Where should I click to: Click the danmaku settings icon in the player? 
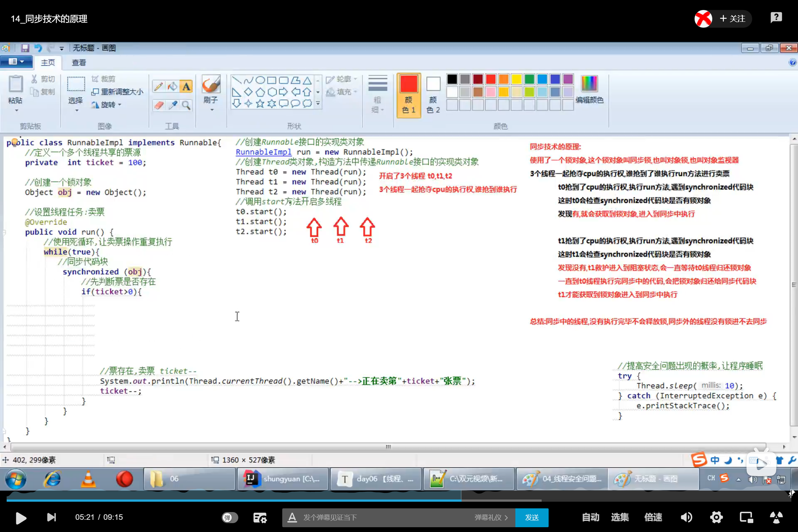click(260, 518)
